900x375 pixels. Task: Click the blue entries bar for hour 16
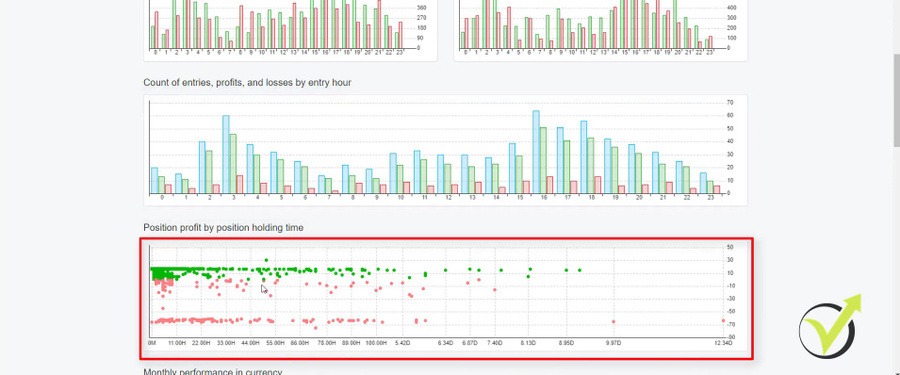536,152
